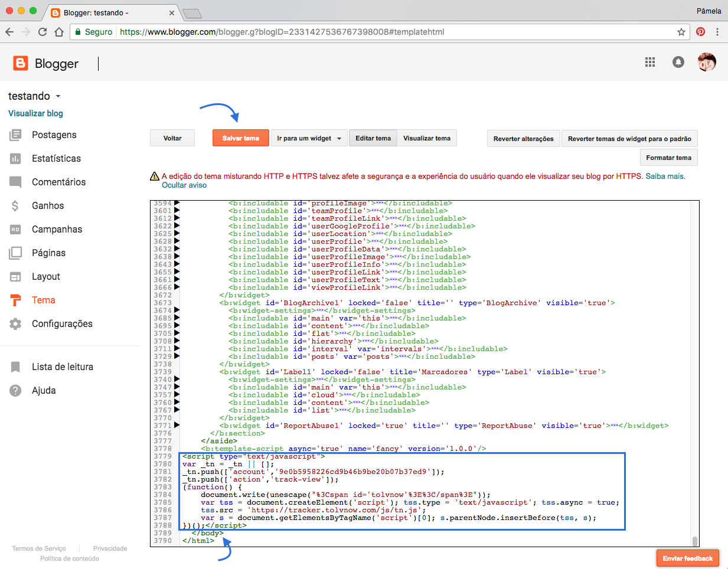The height and width of the screenshot is (569, 728).
Task: Click the Blogger logo icon
Action: (21, 63)
